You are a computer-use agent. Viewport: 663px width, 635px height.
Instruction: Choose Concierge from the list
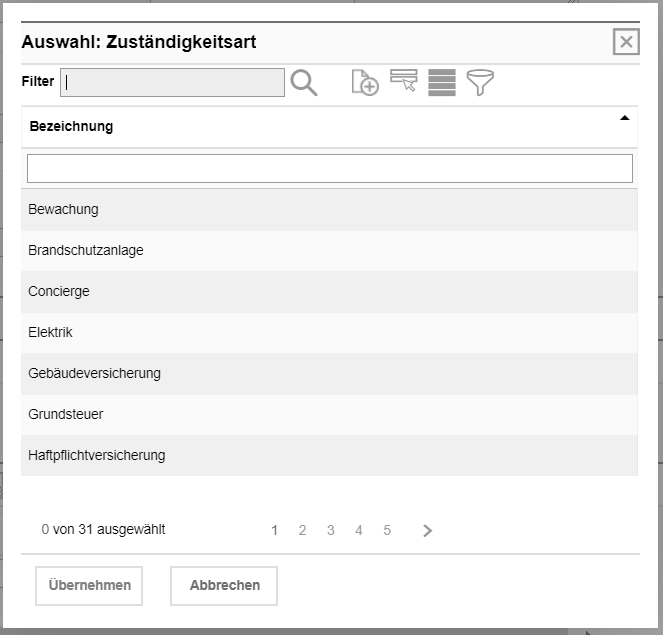(x=329, y=292)
